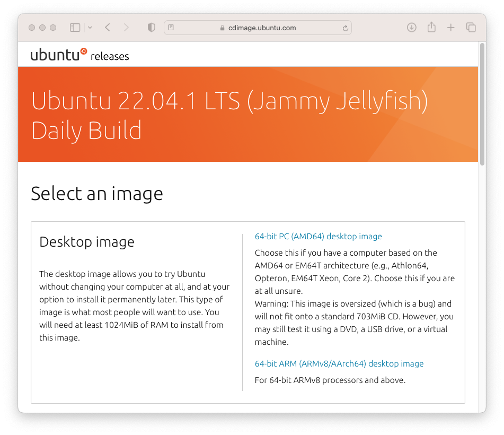
Task: Click the ubuntu logo in the header
Action: (58, 54)
